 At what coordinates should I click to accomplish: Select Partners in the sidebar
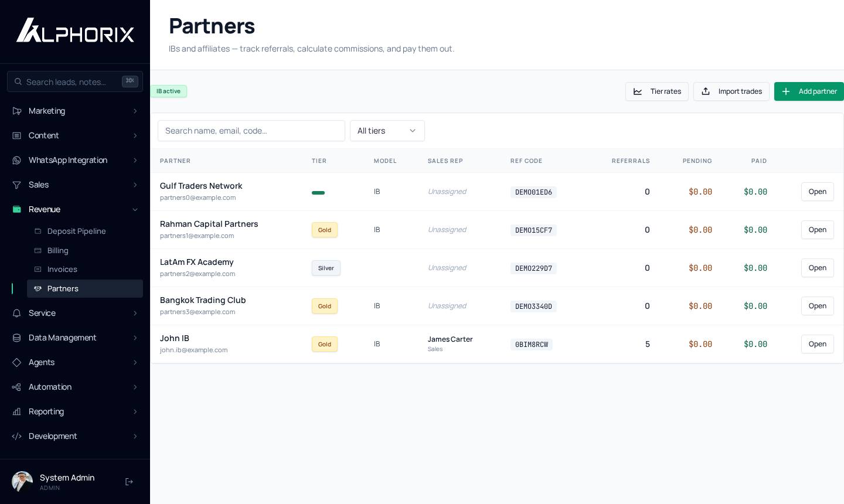[85, 288]
